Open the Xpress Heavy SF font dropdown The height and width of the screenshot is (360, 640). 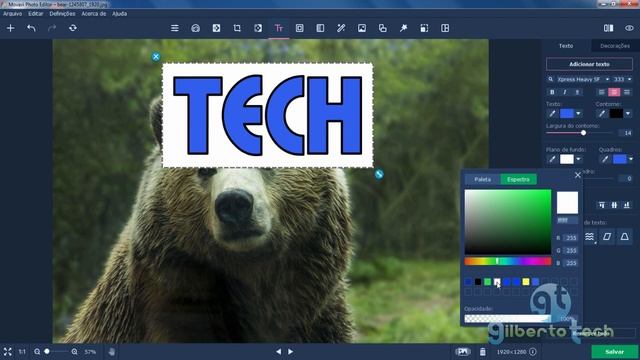607,79
